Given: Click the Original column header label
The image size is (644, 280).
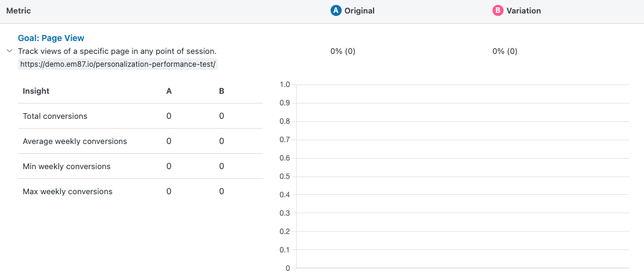Looking at the screenshot, I should tap(359, 10).
